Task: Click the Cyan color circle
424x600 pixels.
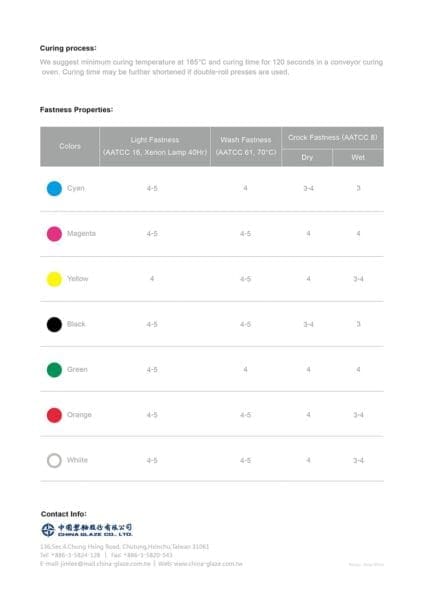Action: pos(54,189)
